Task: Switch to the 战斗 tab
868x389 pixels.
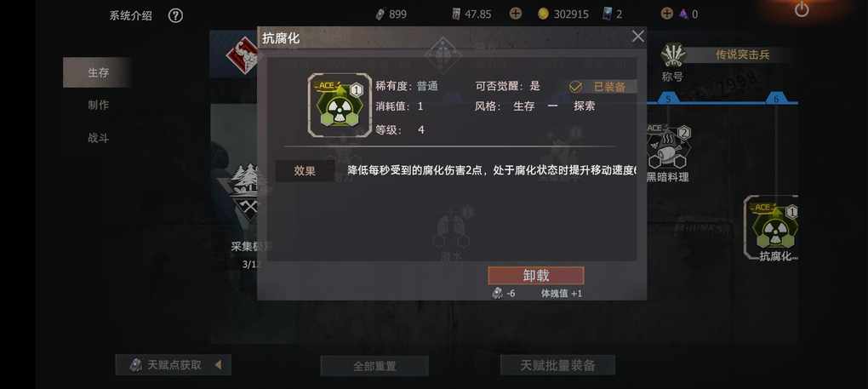Action: [98, 138]
